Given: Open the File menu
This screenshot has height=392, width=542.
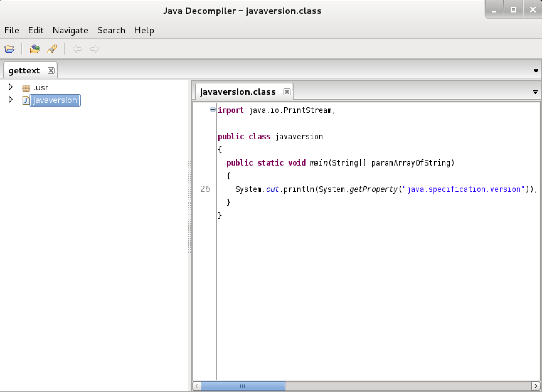Looking at the screenshot, I should tap(11, 30).
